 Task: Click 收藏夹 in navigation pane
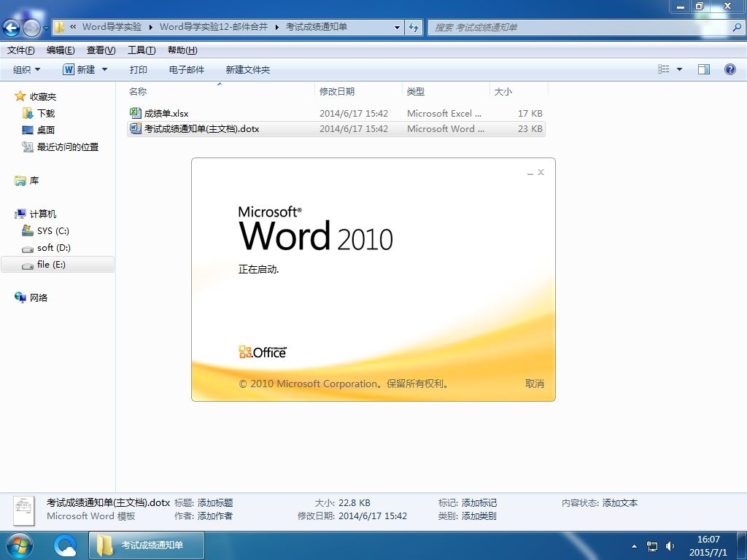pyautogui.click(x=43, y=97)
